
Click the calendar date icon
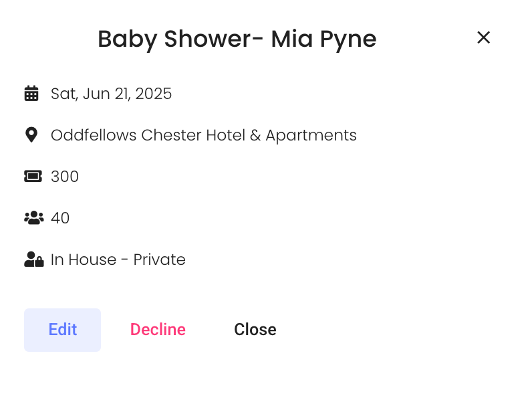coord(31,94)
